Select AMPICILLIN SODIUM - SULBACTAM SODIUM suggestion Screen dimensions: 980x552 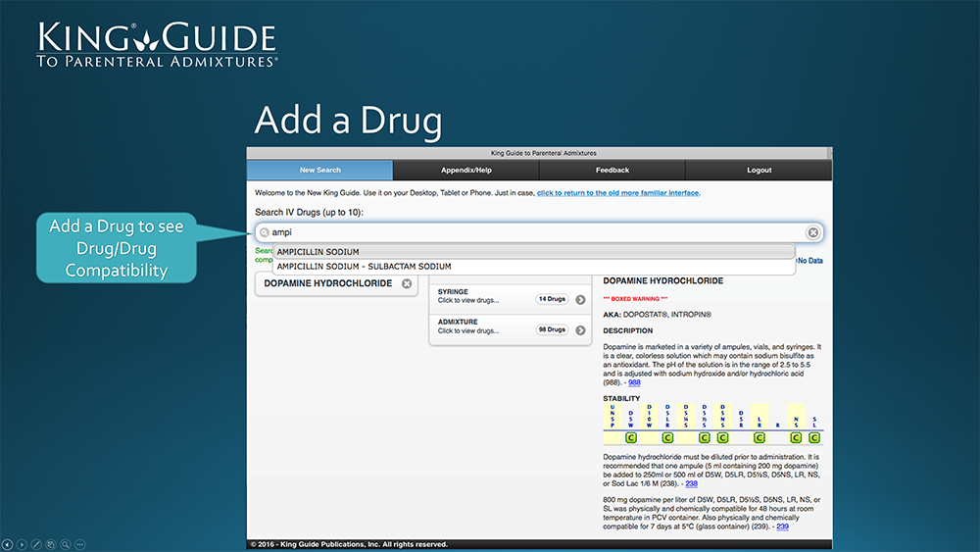(x=534, y=267)
